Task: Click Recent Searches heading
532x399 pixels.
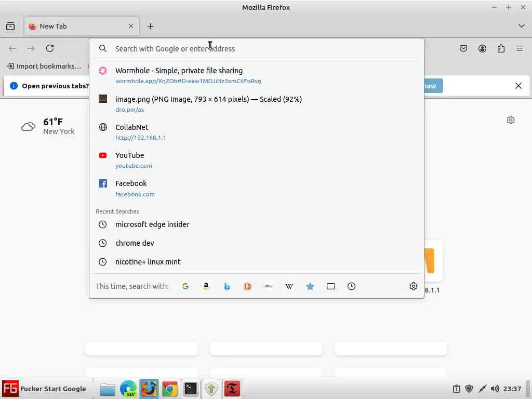Action: tap(117, 211)
